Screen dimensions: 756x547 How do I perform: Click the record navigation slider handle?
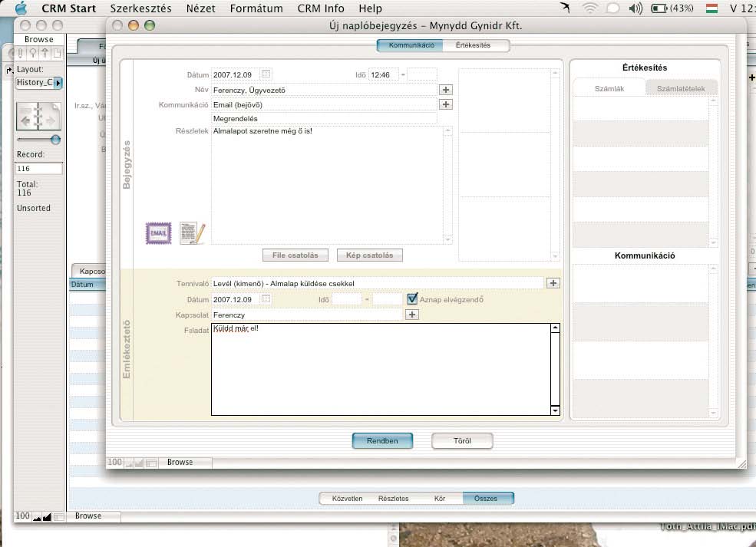[x=55, y=140]
